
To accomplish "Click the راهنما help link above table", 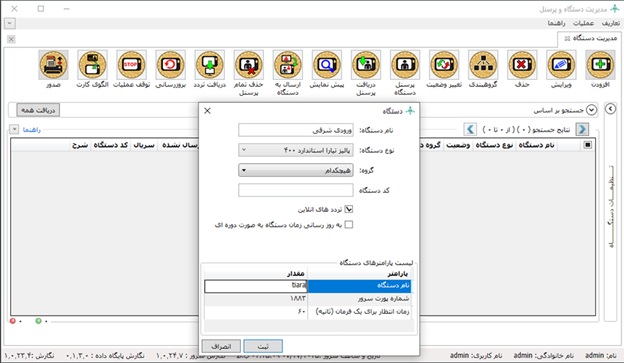I will click(31, 130).
